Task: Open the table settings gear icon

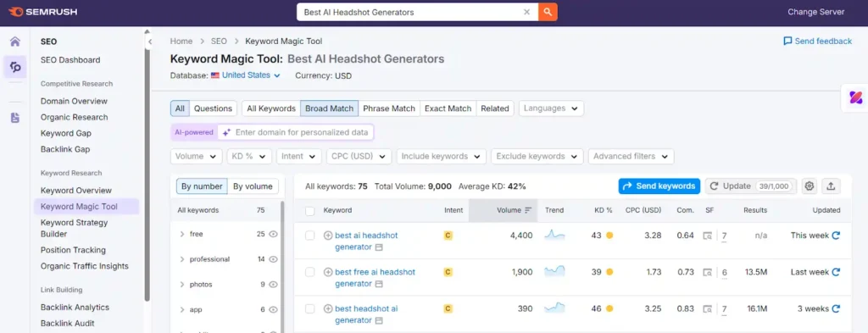Action: coord(810,186)
